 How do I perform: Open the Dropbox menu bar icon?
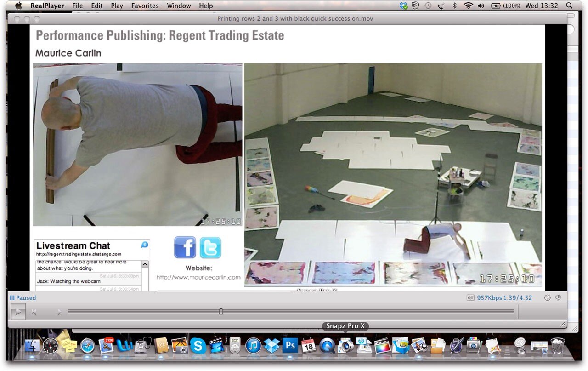pyautogui.click(x=403, y=6)
